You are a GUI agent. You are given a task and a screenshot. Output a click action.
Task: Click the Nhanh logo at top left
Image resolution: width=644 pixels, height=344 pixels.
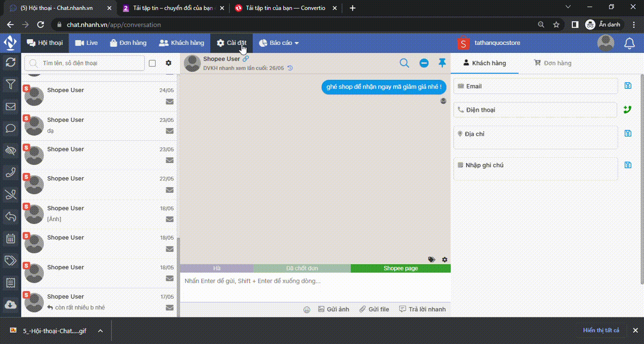[x=10, y=43]
